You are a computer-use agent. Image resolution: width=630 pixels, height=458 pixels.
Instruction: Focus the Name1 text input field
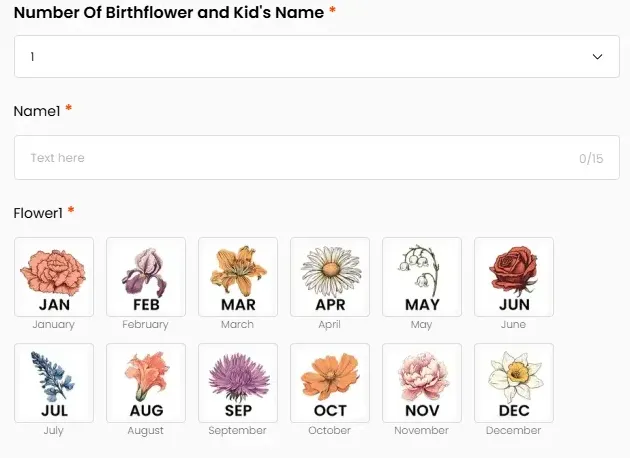pyautogui.click(x=300, y=158)
